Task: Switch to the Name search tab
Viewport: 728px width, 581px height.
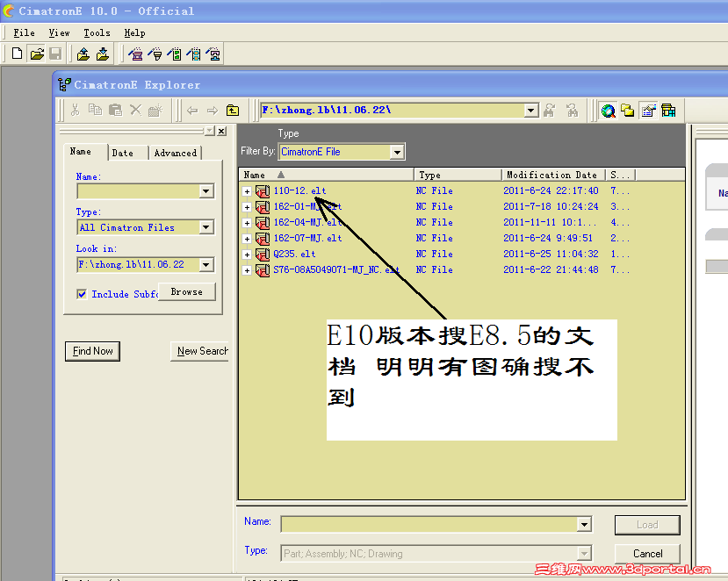Action: coord(81,152)
